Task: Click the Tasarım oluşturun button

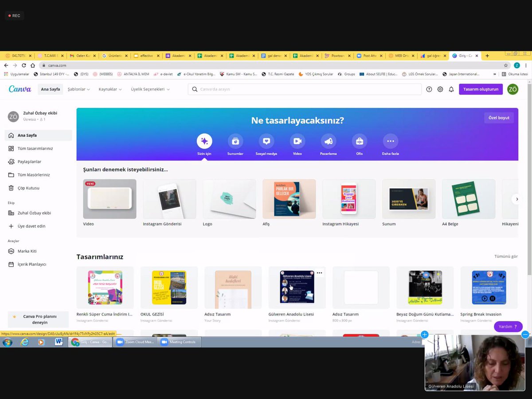Action: pyautogui.click(x=481, y=89)
